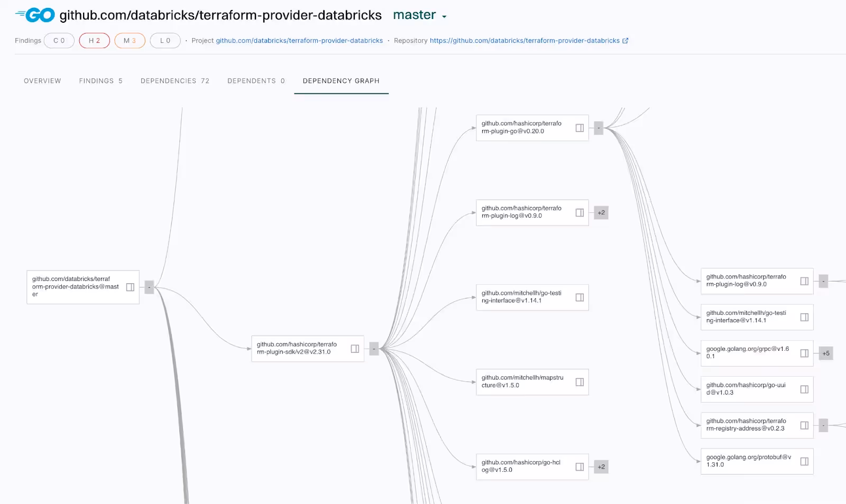Collapse children of terraform-plugin-sdk/v2 node
Screen dimensions: 846x504
click(x=374, y=349)
